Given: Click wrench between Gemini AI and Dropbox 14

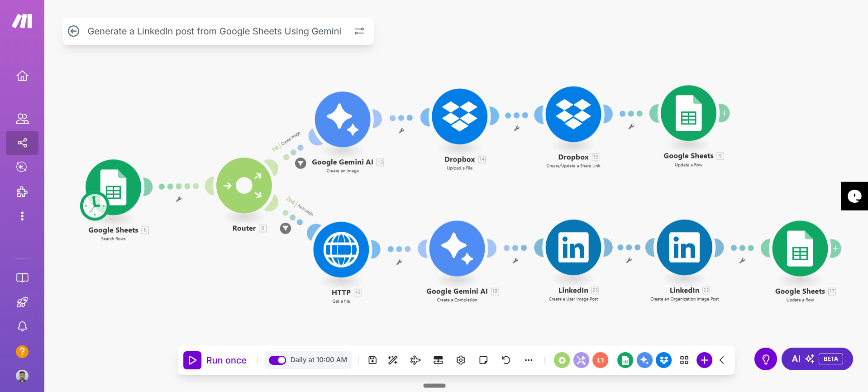Looking at the screenshot, I should [401, 131].
